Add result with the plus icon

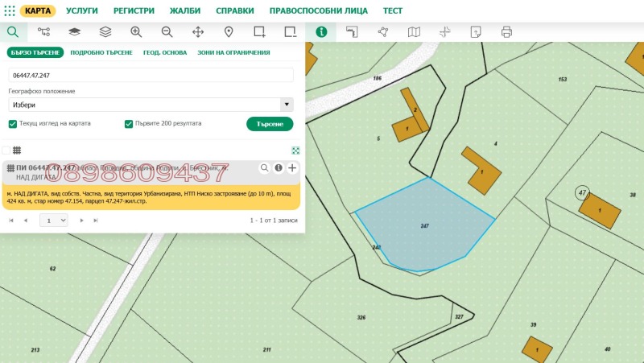(292, 168)
